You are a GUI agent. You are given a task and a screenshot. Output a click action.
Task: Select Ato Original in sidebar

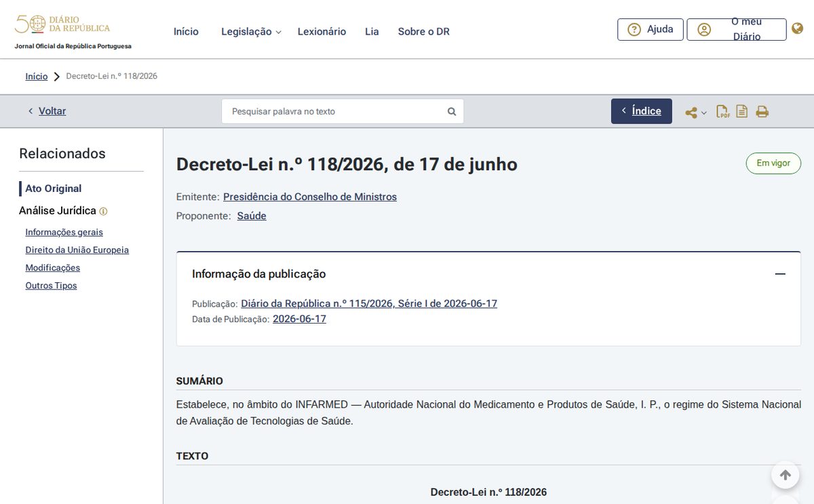[x=53, y=189]
